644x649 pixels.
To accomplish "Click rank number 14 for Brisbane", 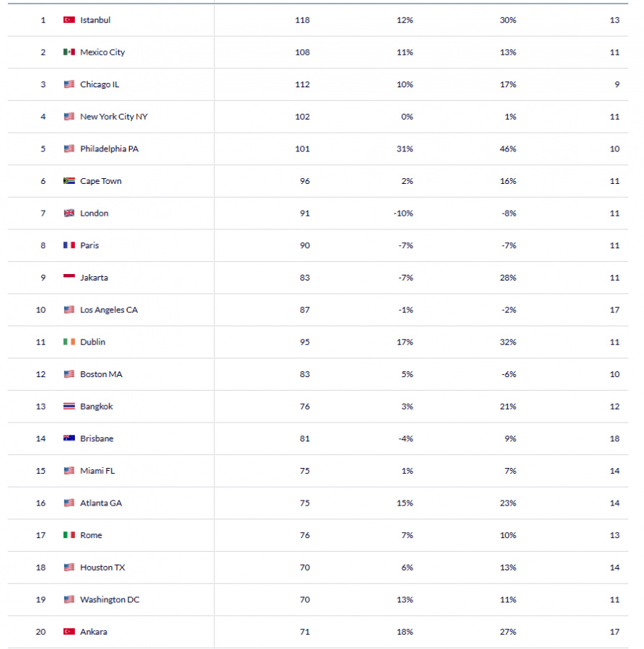I will (x=43, y=438).
